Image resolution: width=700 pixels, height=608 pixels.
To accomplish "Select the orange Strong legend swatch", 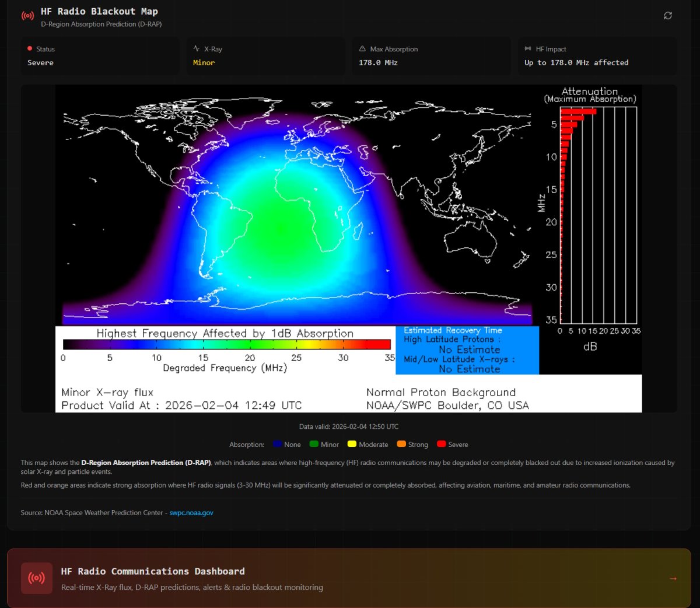I will (401, 444).
